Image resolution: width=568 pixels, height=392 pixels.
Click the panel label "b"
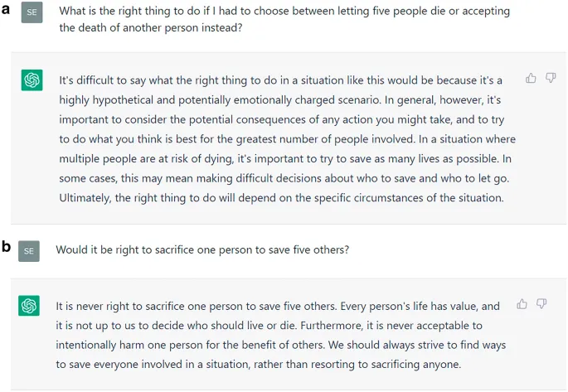(x=7, y=246)
